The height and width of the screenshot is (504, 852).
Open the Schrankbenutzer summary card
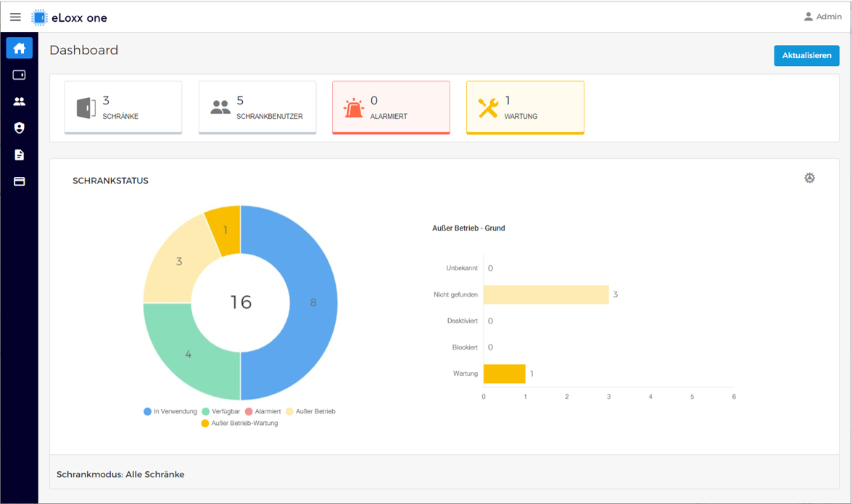(257, 107)
